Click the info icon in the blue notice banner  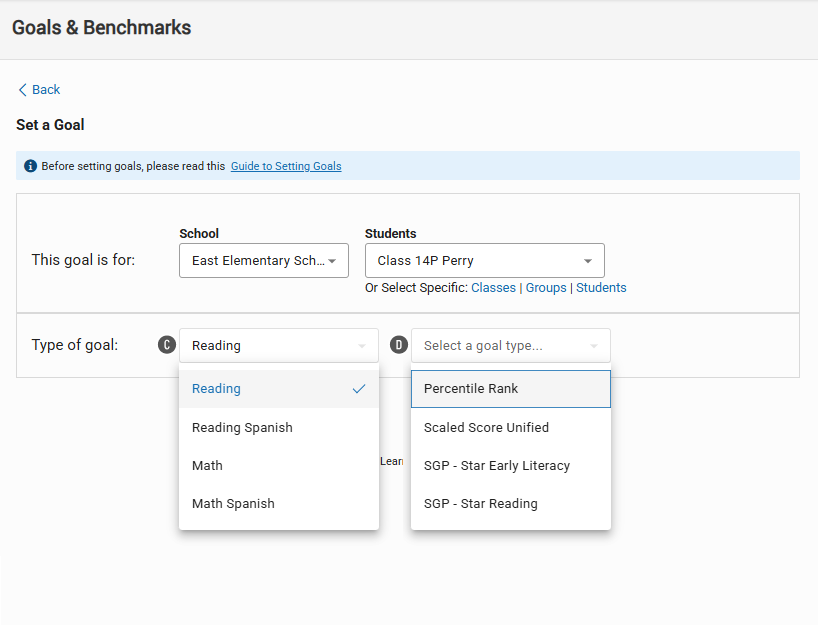(29, 165)
